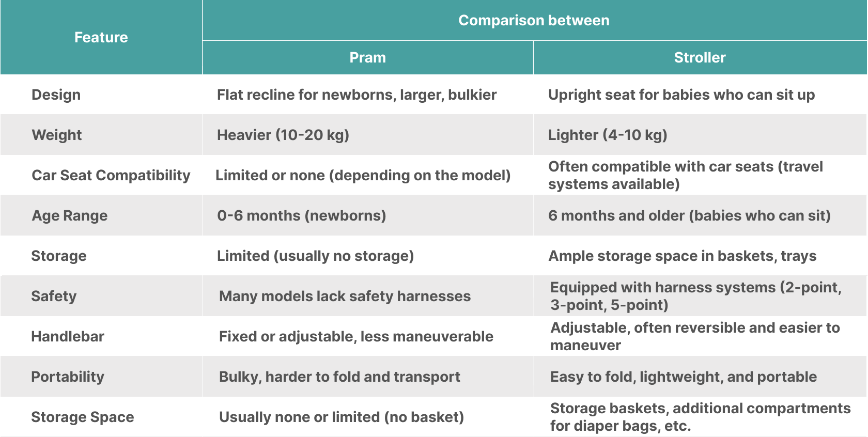This screenshot has width=868, height=437.
Task: Select the Flat recline for newborns cell
Action: coord(357,95)
